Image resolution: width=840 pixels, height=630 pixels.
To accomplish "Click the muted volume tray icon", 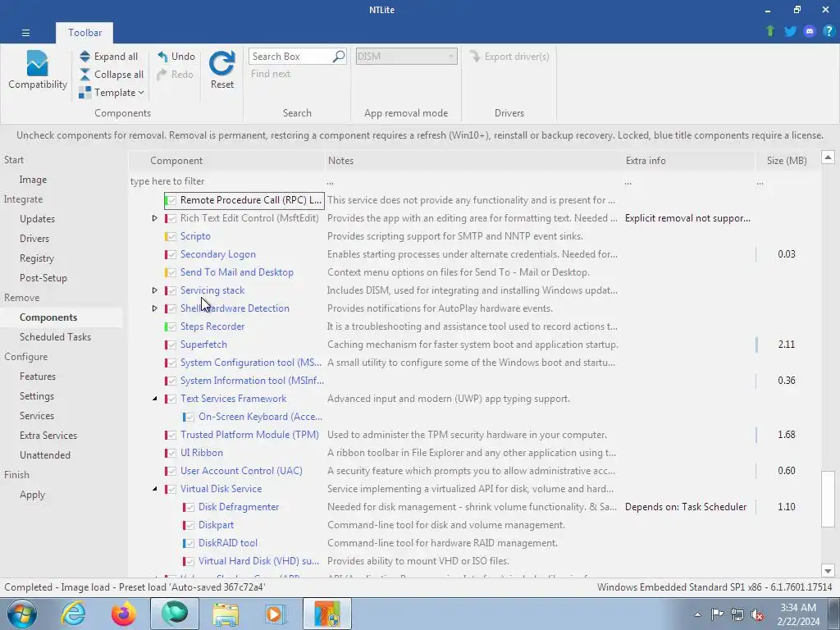I will point(757,614).
